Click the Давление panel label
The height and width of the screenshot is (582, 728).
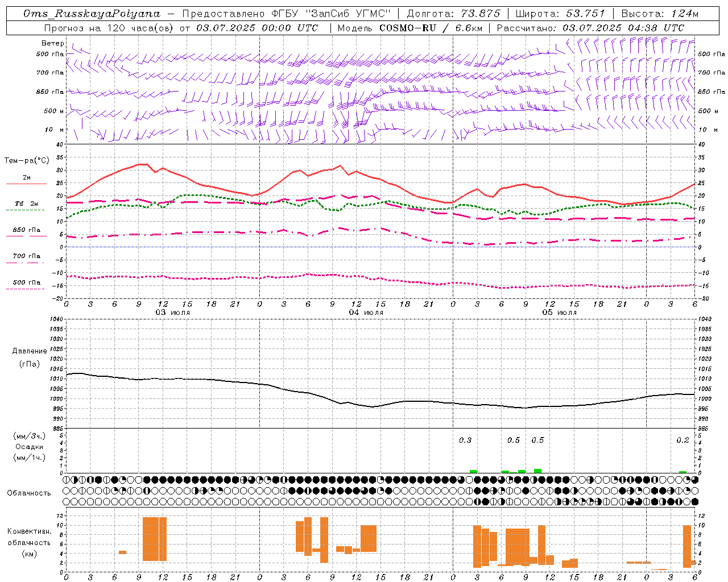(x=30, y=351)
